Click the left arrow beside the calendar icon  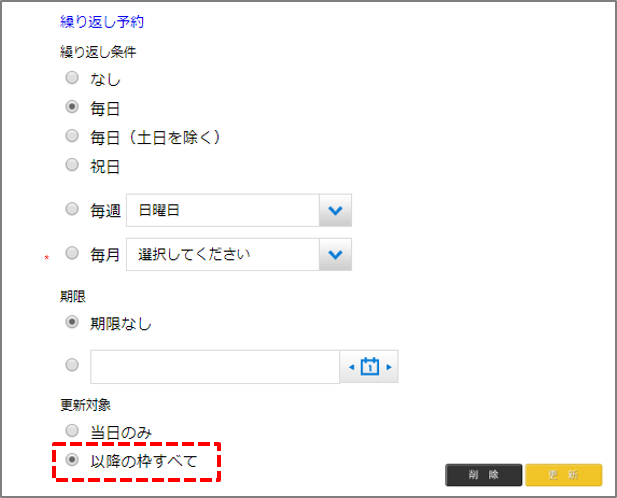click(351, 367)
